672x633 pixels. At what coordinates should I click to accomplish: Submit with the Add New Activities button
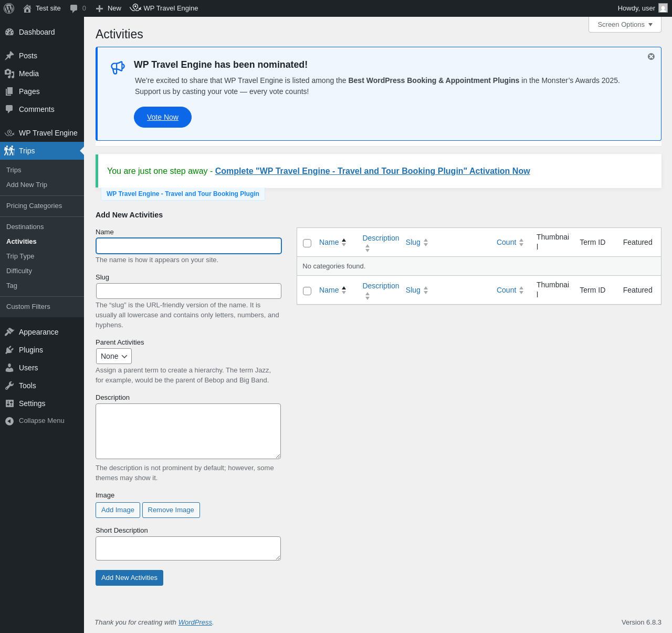(x=129, y=578)
